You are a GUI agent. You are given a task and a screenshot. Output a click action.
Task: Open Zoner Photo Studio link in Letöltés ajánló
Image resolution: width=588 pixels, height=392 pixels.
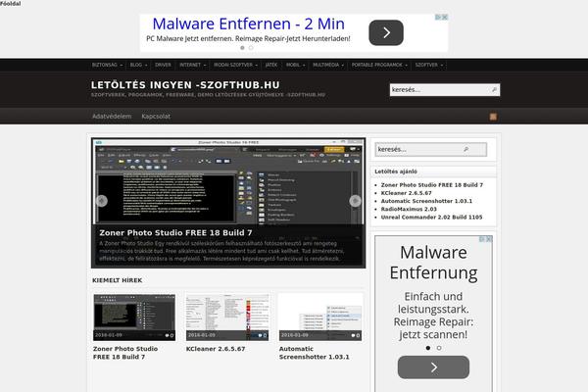(x=431, y=185)
